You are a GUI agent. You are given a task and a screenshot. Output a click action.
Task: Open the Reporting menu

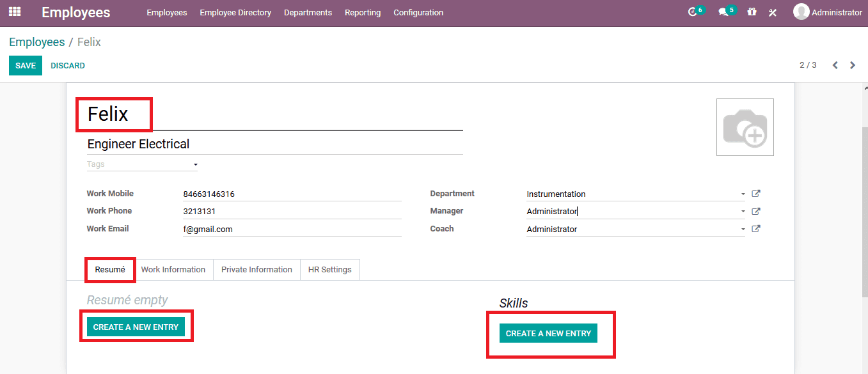point(362,13)
